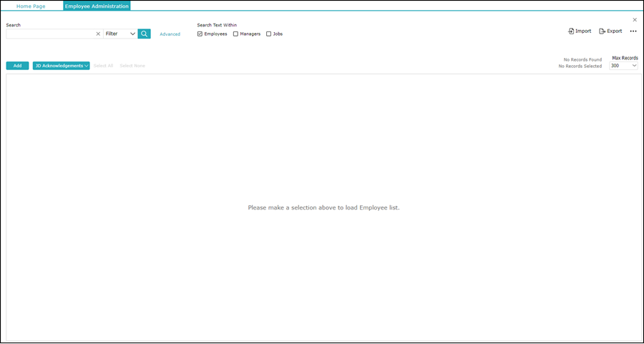Expand the JD Acknowledgements dropdown

(62, 66)
